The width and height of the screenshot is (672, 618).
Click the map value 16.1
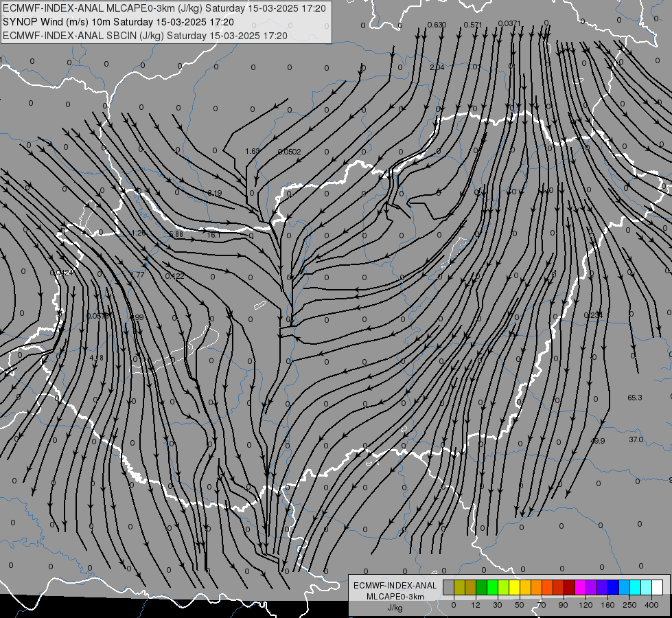pos(214,235)
